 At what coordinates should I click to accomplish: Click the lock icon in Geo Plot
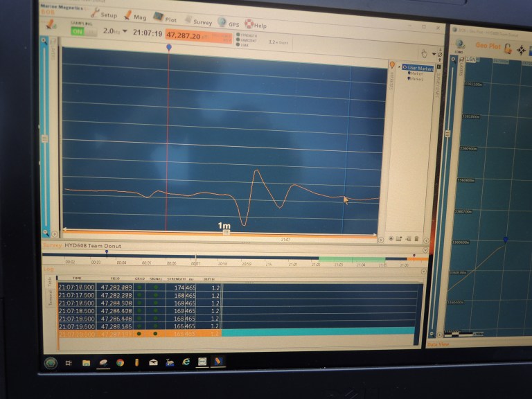pyautogui.click(x=508, y=48)
